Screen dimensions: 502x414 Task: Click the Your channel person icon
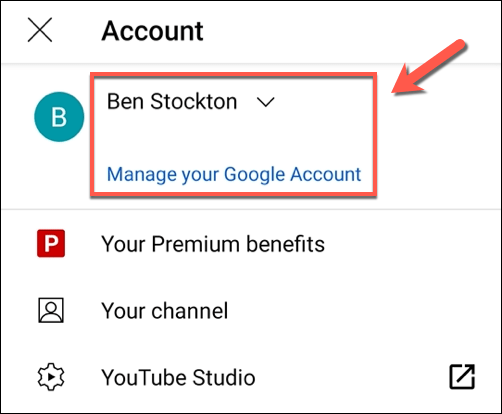51,310
